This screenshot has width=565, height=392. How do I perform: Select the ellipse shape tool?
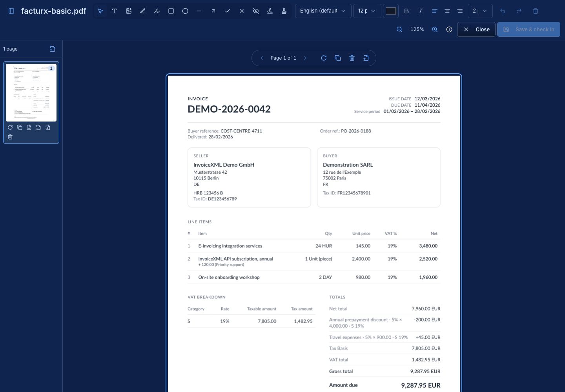pos(185,11)
